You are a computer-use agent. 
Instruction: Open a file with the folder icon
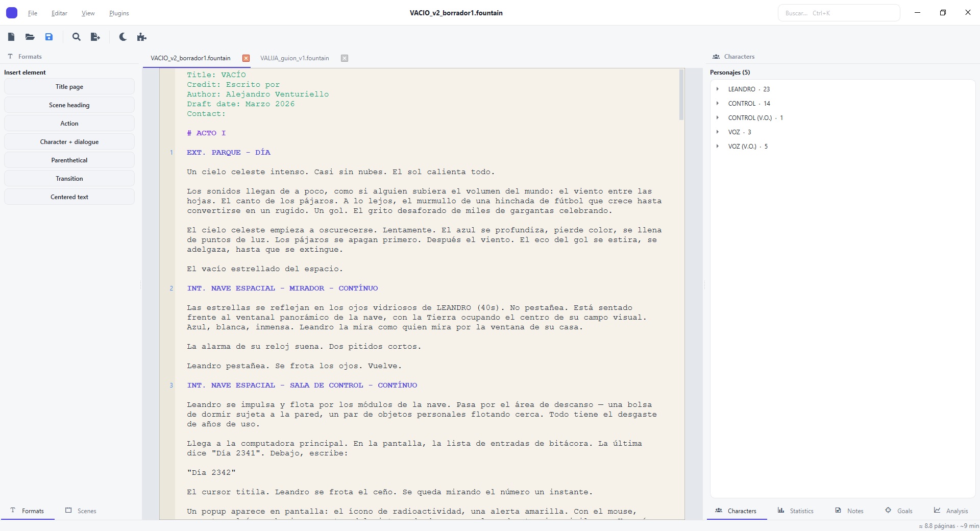coord(30,37)
